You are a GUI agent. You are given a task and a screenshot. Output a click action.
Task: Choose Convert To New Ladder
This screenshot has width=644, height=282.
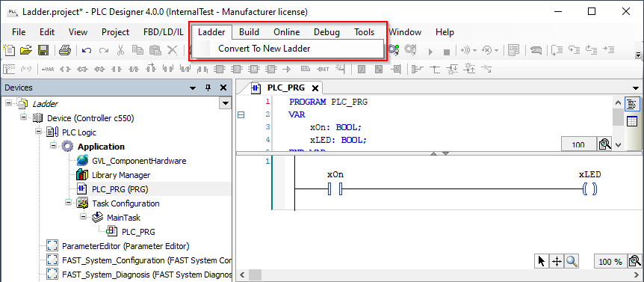coord(264,49)
